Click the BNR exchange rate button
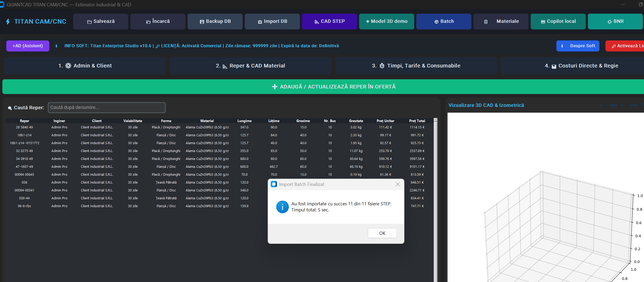Viewport: 644px width, 282px height. [615, 22]
